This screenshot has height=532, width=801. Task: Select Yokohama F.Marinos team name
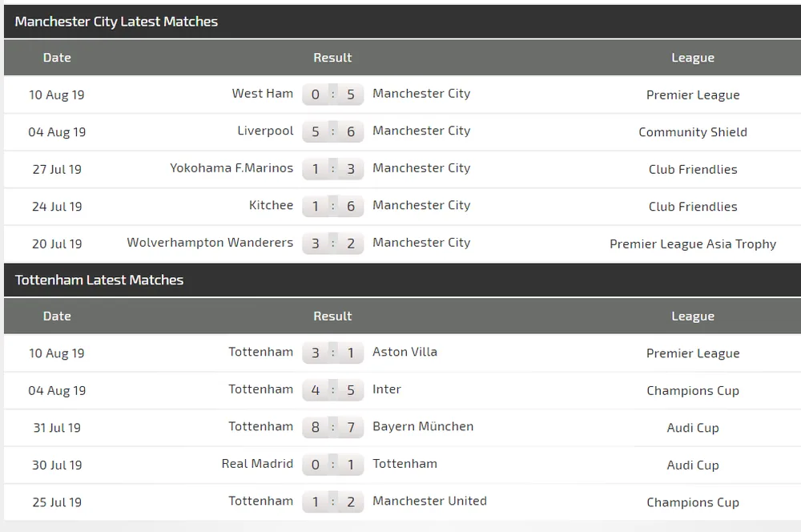click(231, 168)
